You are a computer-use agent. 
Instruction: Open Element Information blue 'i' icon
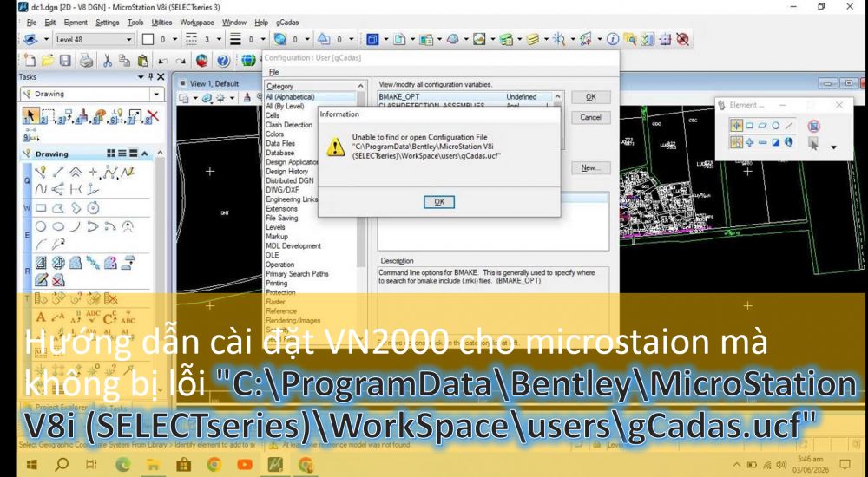[x=612, y=39]
